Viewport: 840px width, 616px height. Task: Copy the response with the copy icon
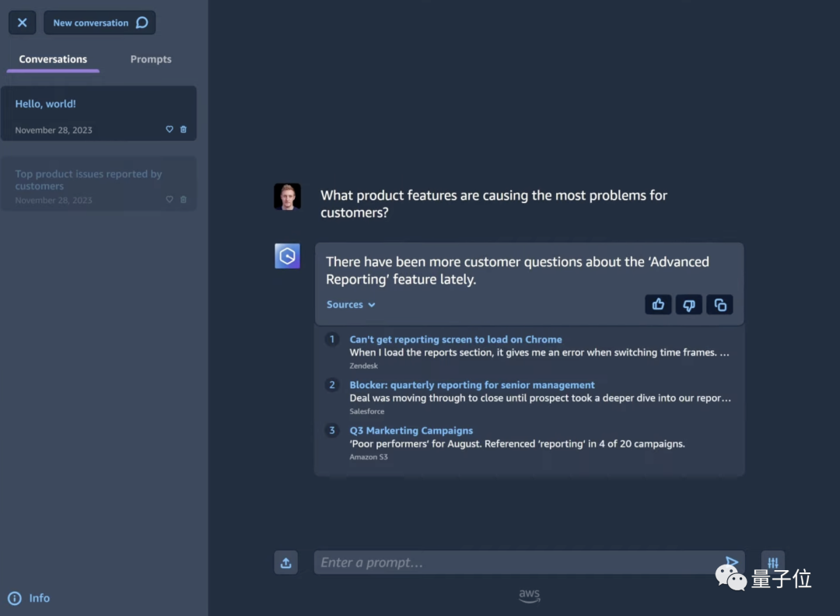pos(719,305)
